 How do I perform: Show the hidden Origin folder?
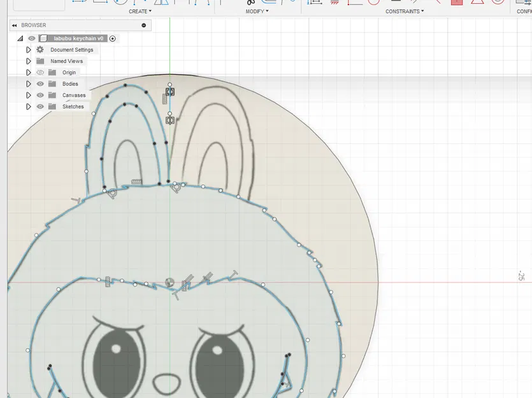point(40,73)
